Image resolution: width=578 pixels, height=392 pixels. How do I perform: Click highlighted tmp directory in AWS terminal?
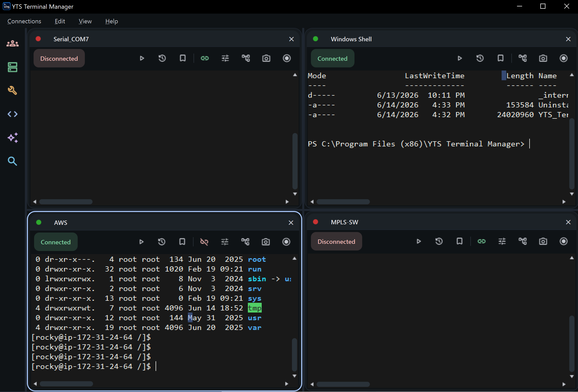point(255,308)
